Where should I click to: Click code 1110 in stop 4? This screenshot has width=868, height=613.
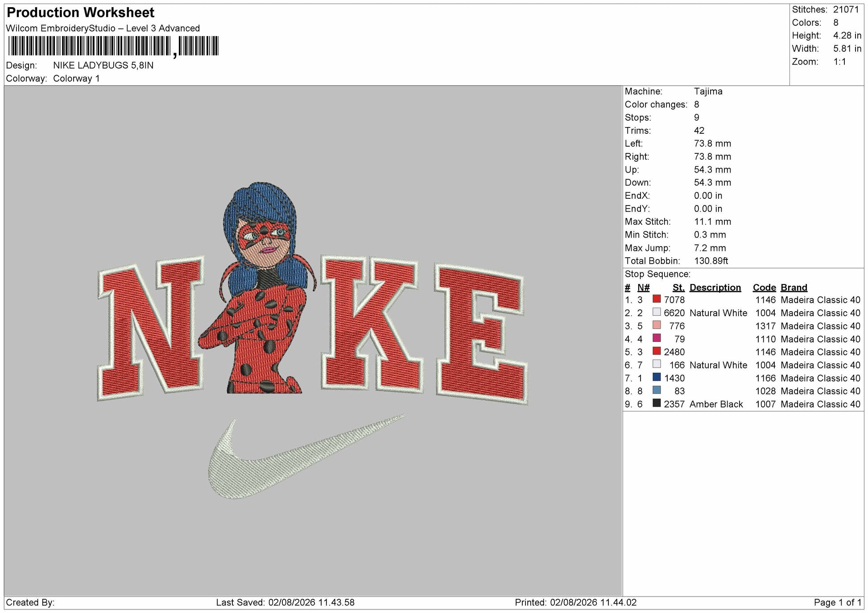[x=765, y=339]
